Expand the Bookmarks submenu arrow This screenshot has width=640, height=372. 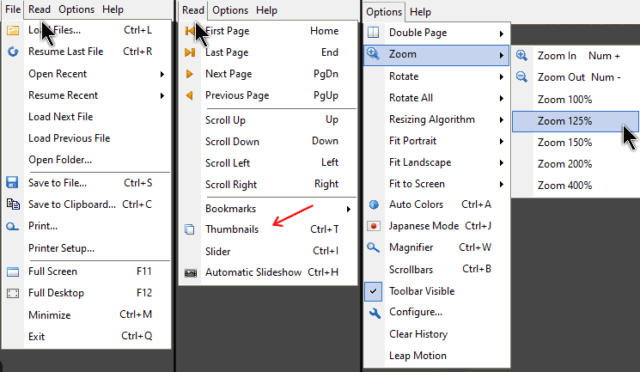point(348,209)
